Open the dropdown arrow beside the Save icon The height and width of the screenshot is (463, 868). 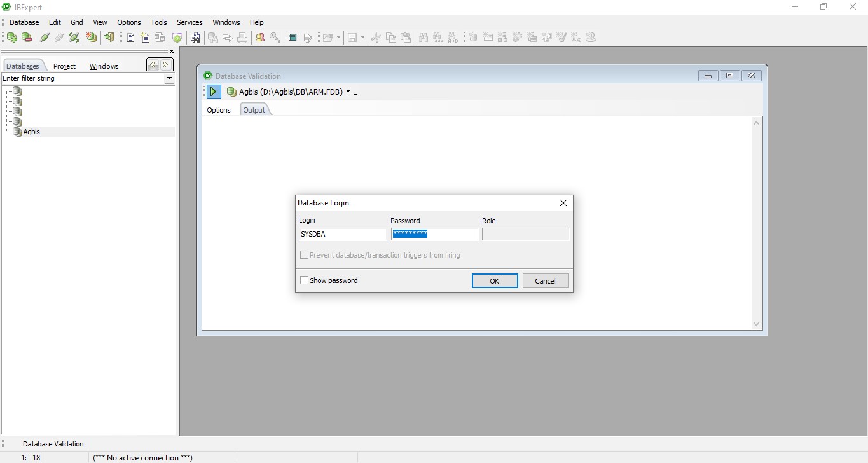point(363,38)
